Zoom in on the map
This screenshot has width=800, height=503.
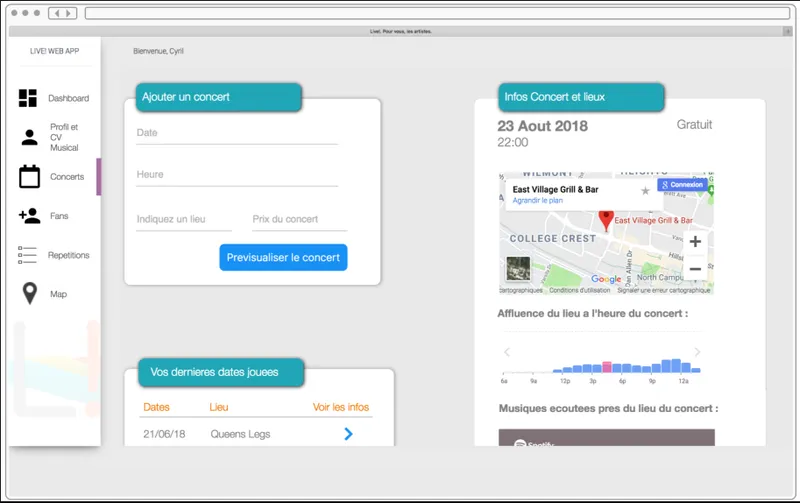click(x=695, y=242)
